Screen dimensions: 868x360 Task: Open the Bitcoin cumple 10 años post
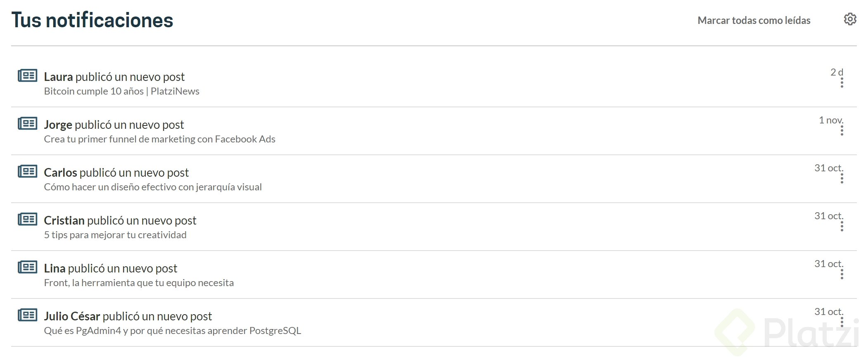point(121,91)
